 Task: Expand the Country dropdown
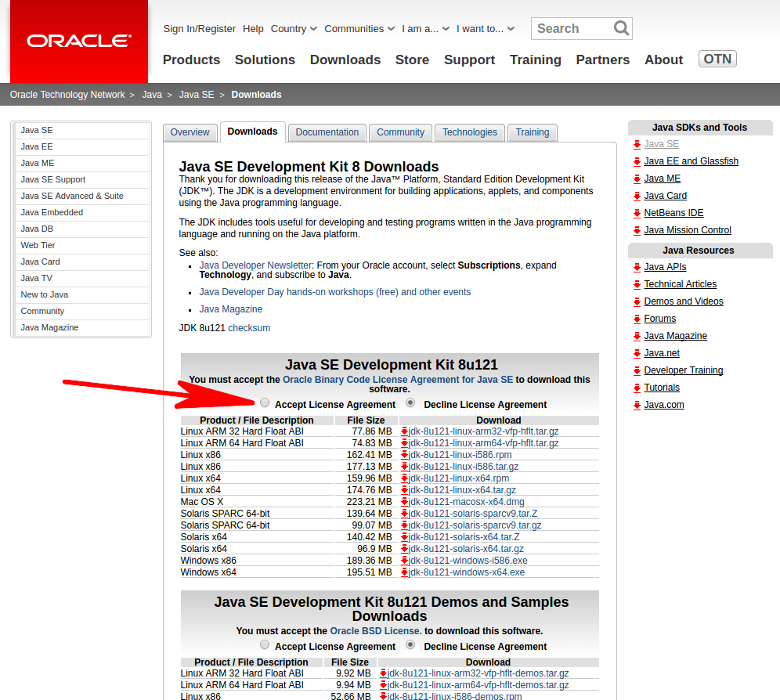click(x=294, y=29)
